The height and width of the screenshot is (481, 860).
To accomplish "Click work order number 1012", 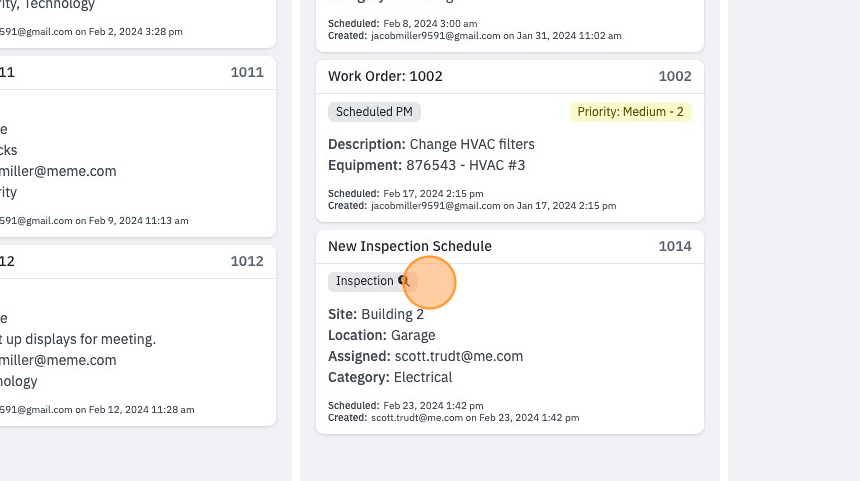I will click(247, 262).
